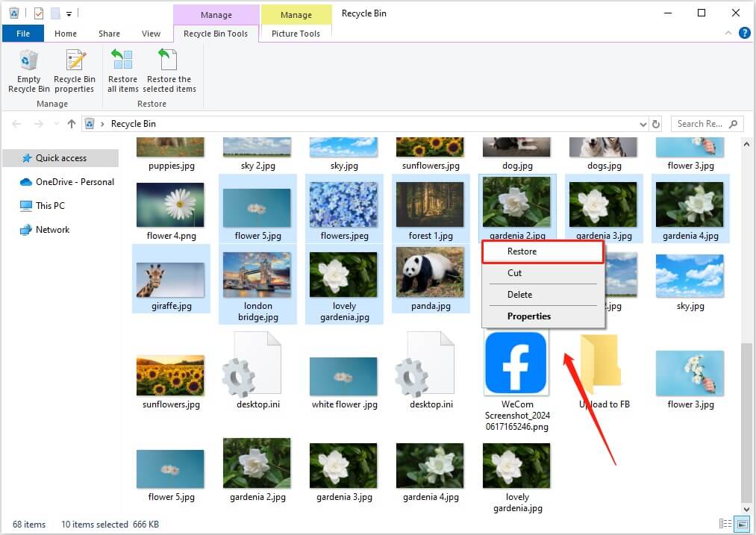Click Restore all items icon

(x=122, y=71)
